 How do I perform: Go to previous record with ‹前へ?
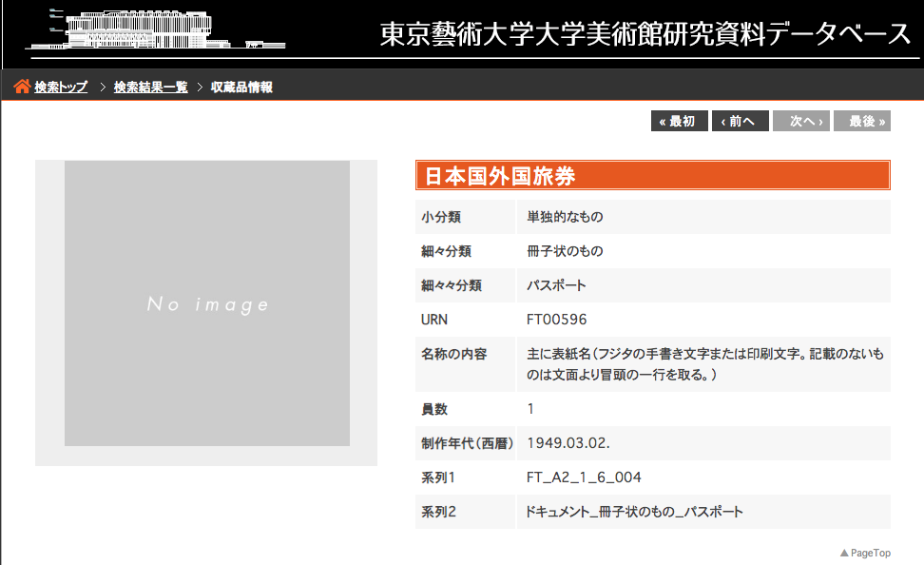coord(741,121)
